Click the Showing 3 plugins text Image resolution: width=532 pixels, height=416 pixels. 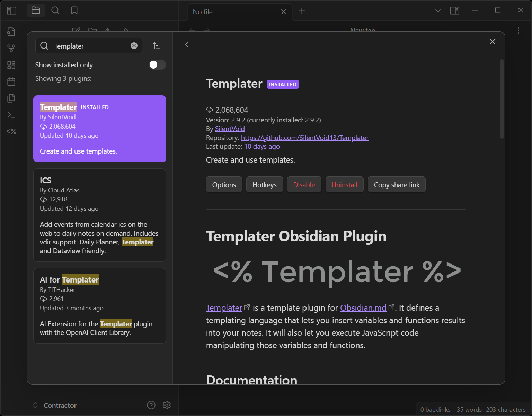[x=63, y=79]
